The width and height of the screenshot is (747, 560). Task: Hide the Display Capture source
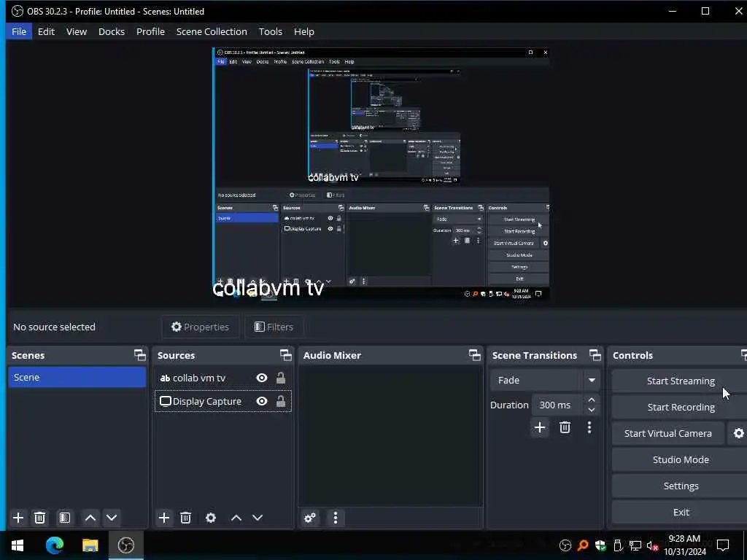pyautogui.click(x=262, y=402)
